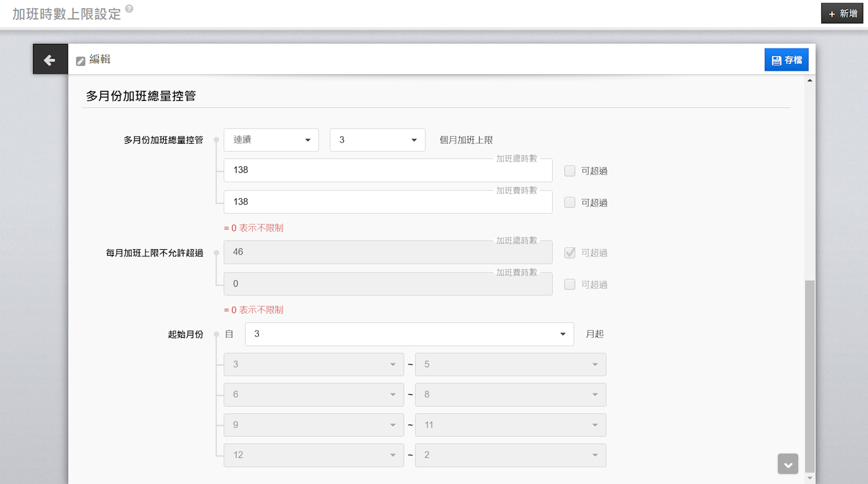Enable 可超過 for 138 加班總時數
This screenshot has width=868, height=484.
(570, 171)
